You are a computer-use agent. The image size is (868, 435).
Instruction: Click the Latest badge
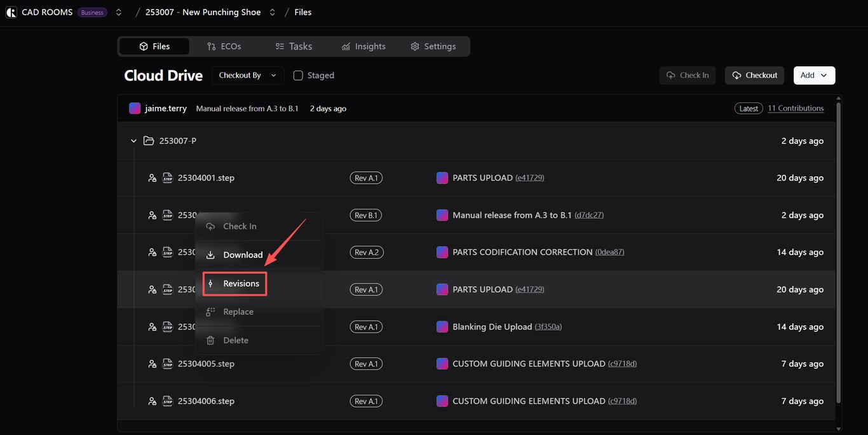tap(749, 109)
